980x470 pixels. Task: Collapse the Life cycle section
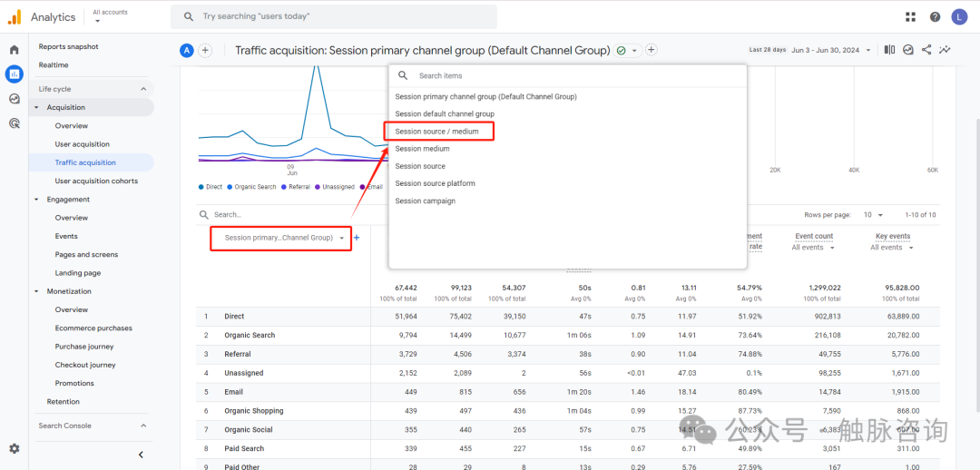coord(142,89)
